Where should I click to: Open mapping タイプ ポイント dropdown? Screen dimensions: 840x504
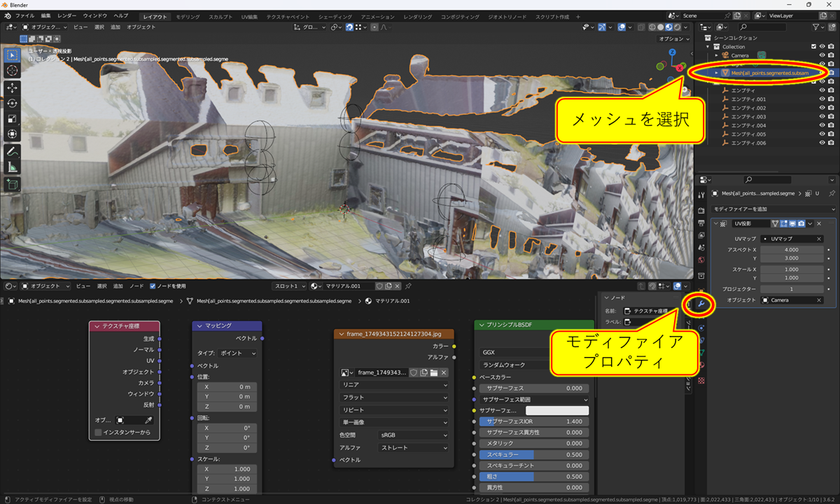(237, 353)
